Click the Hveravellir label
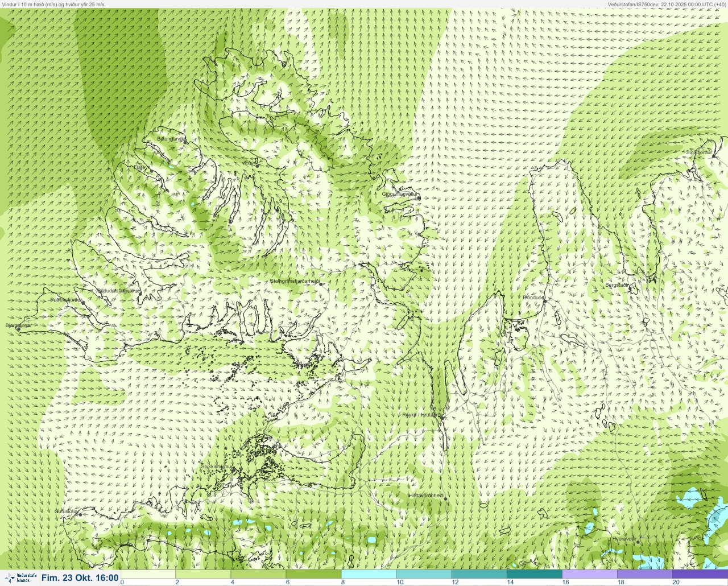 (623, 538)
